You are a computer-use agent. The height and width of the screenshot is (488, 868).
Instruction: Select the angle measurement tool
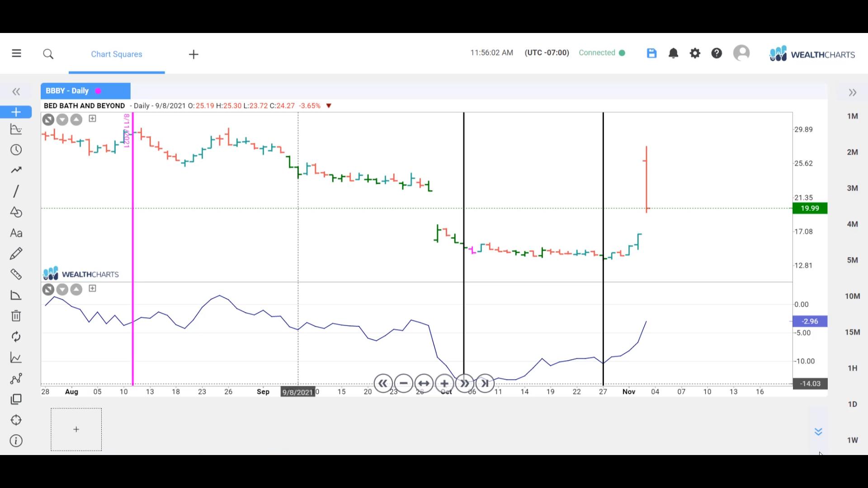pyautogui.click(x=16, y=296)
